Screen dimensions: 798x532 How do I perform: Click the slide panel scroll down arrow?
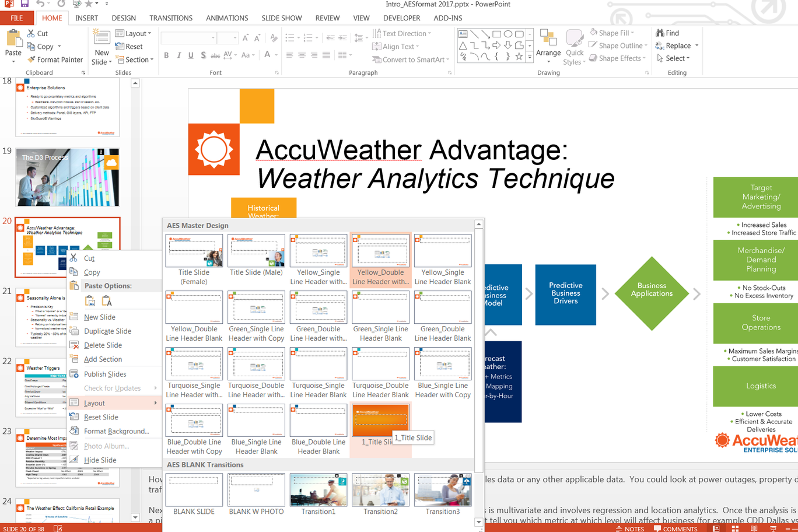(x=135, y=517)
